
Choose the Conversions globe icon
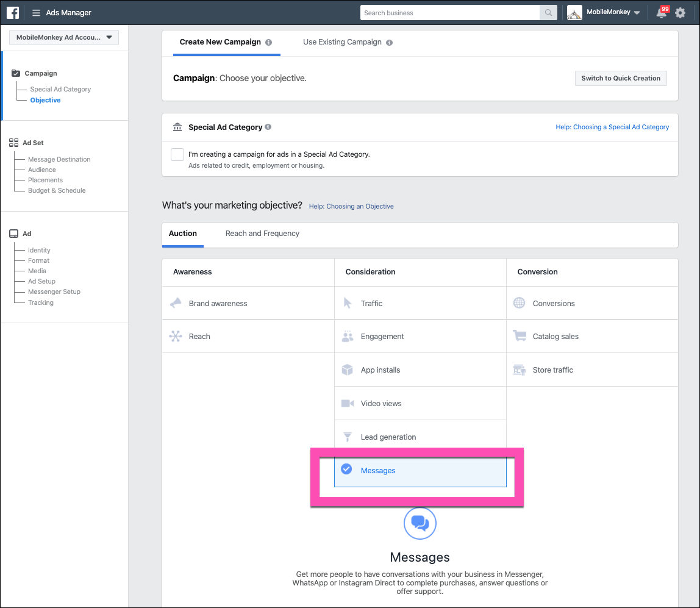point(520,303)
